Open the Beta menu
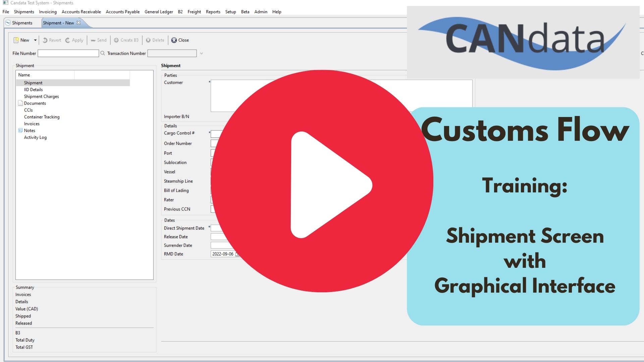 click(245, 12)
